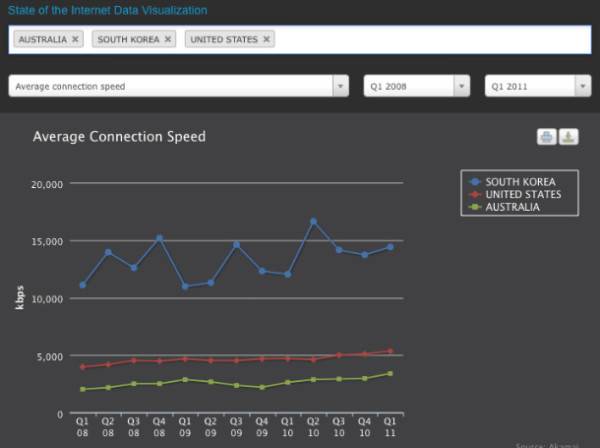Image resolution: width=600 pixels, height=448 pixels.
Task: Click the 20,000 y-axis label
Action: click(47, 184)
